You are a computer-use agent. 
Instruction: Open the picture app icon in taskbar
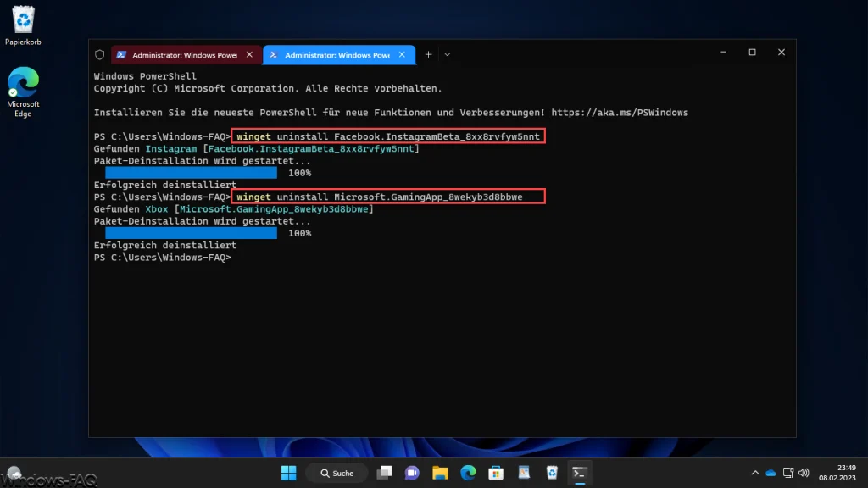point(524,473)
